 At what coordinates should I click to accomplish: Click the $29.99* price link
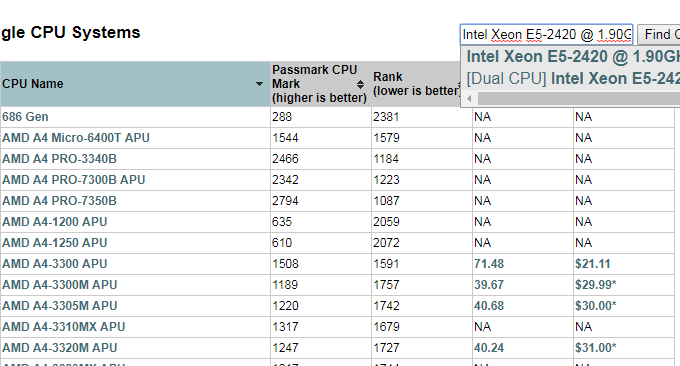(595, 284)
